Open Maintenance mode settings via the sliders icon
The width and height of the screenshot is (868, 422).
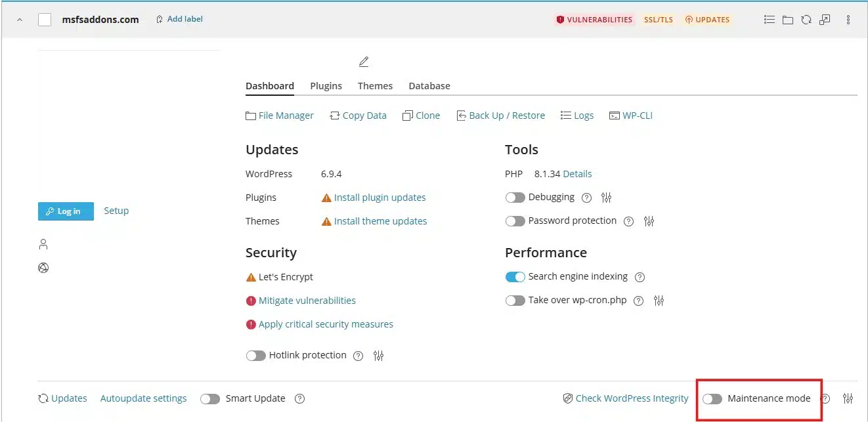coord(848,398)
